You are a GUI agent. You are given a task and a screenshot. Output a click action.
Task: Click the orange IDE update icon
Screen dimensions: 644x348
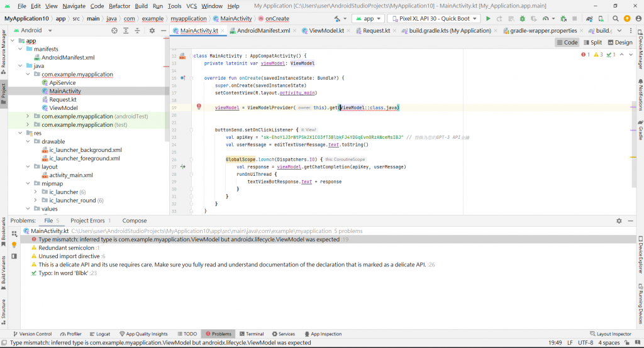pyautogui.click(x=627, y=18)
